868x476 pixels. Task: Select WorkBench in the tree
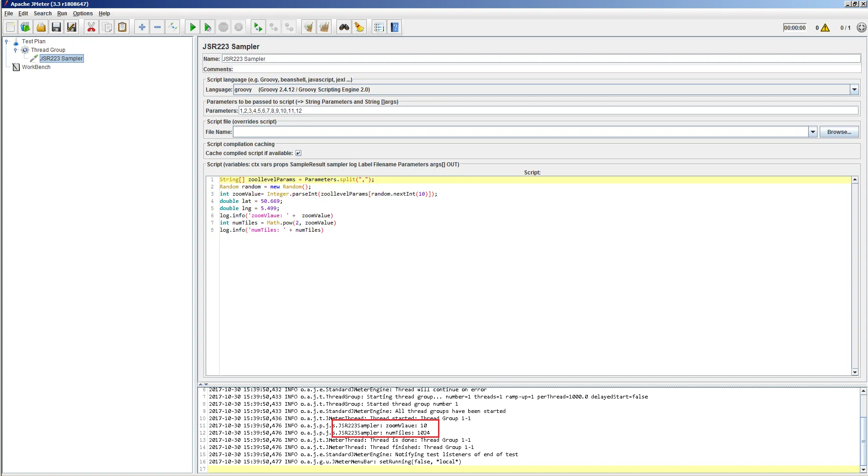[36, 67]
